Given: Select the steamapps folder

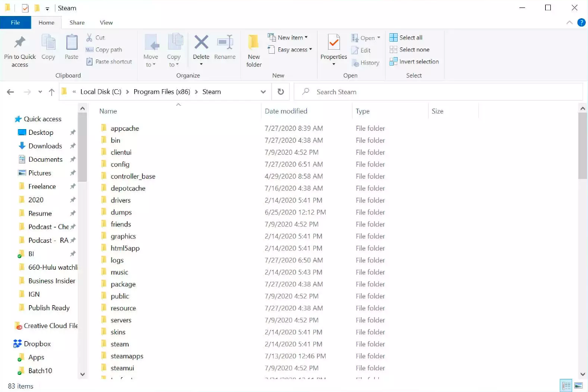Looking at the screenshot, I should tap(127, 356).
